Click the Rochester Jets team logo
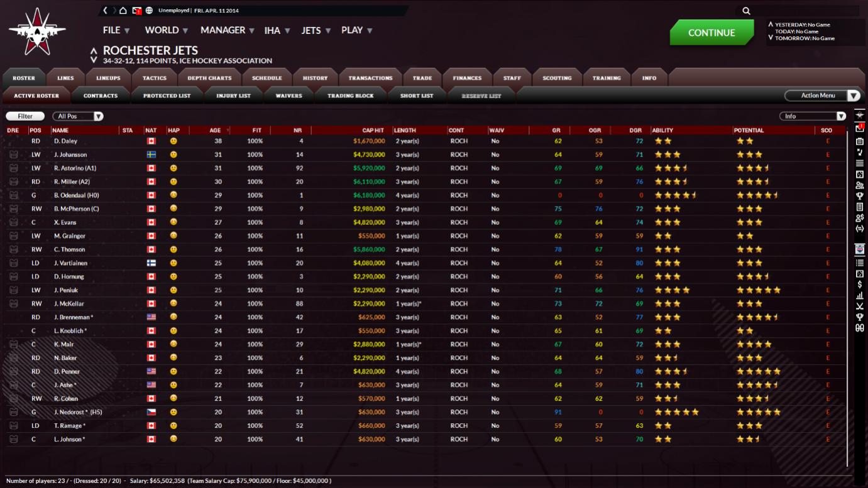The width and height of the screenshot is (868, 488). [x=37, y=30]
